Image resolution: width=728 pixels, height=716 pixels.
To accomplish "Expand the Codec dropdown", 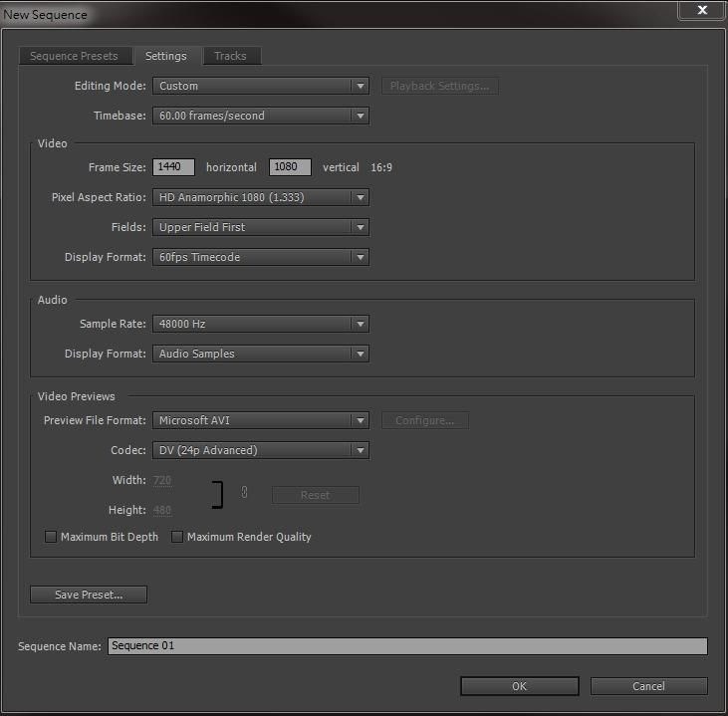I will (261, 450).
